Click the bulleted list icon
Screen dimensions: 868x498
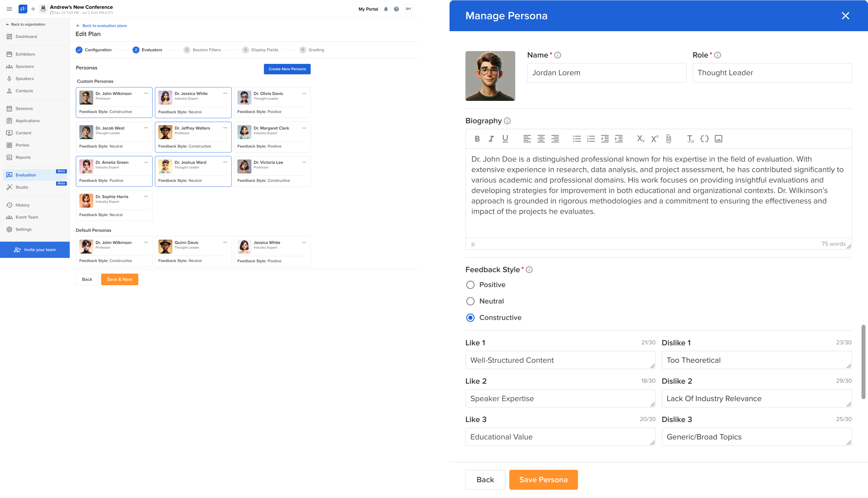(x=577, y=139)
